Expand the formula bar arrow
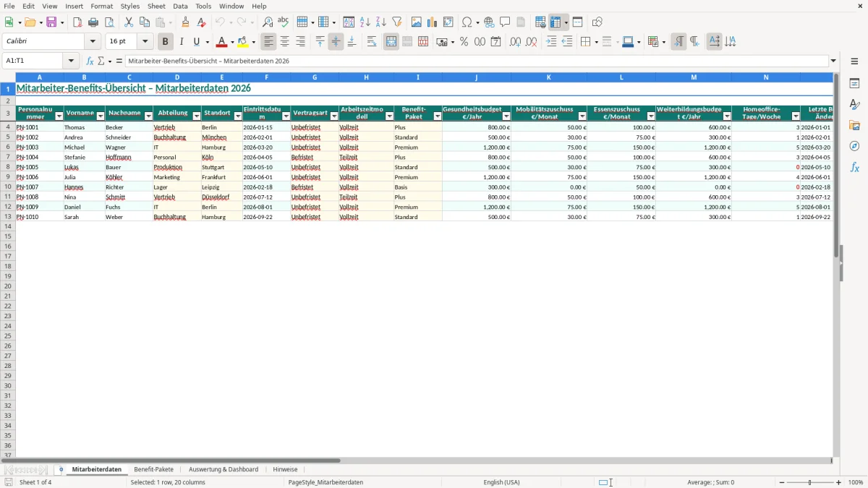This screenshot has height=488, width=868. coord(833,61)
